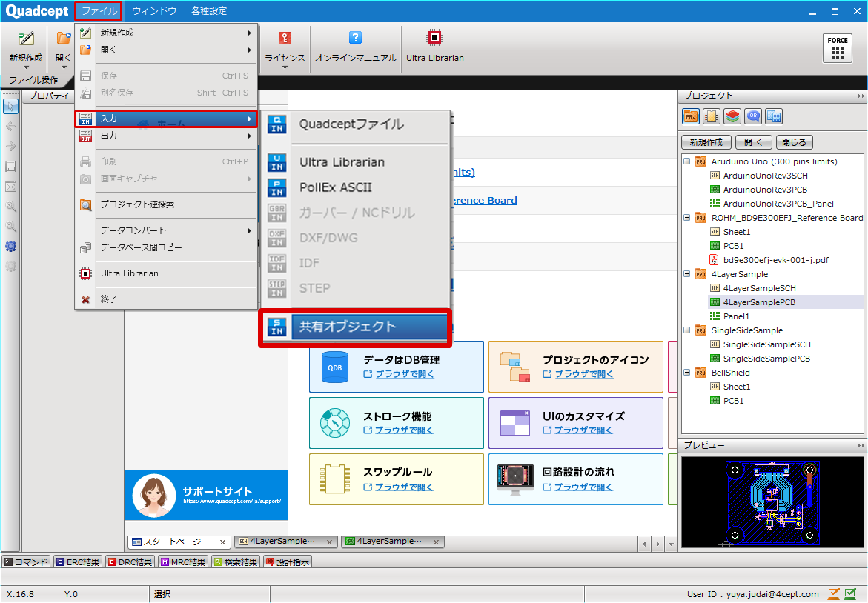Select bd9e300efj-evk-001-j.pdf in tree
This screenshot has height=603, width=868.
tap(775, 260)
